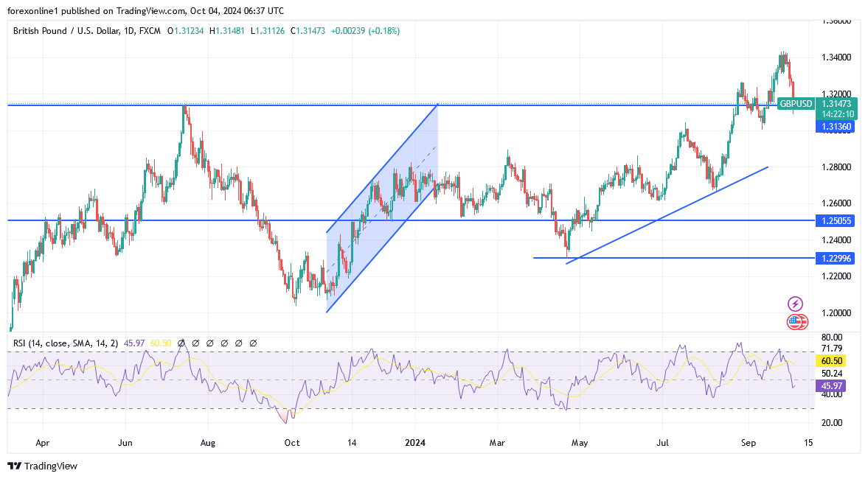
Task: Select the horizontal line at 1.22996 level
Action: click(x=664, y=258)
